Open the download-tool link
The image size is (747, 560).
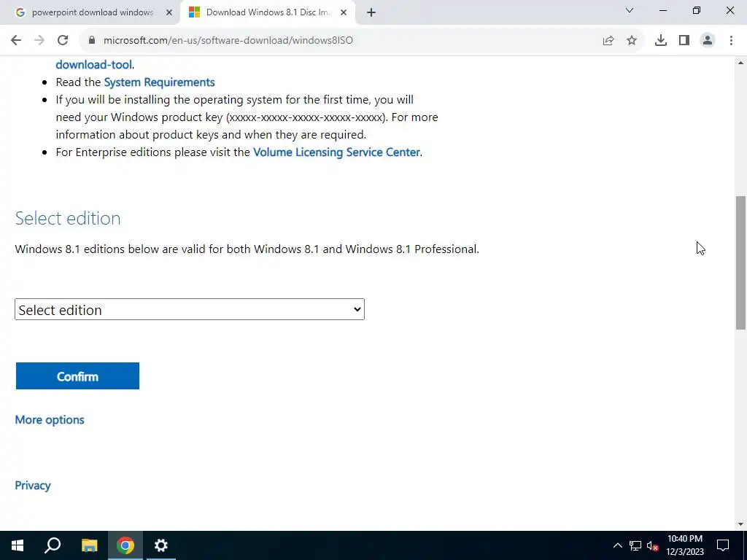[94, 65]
